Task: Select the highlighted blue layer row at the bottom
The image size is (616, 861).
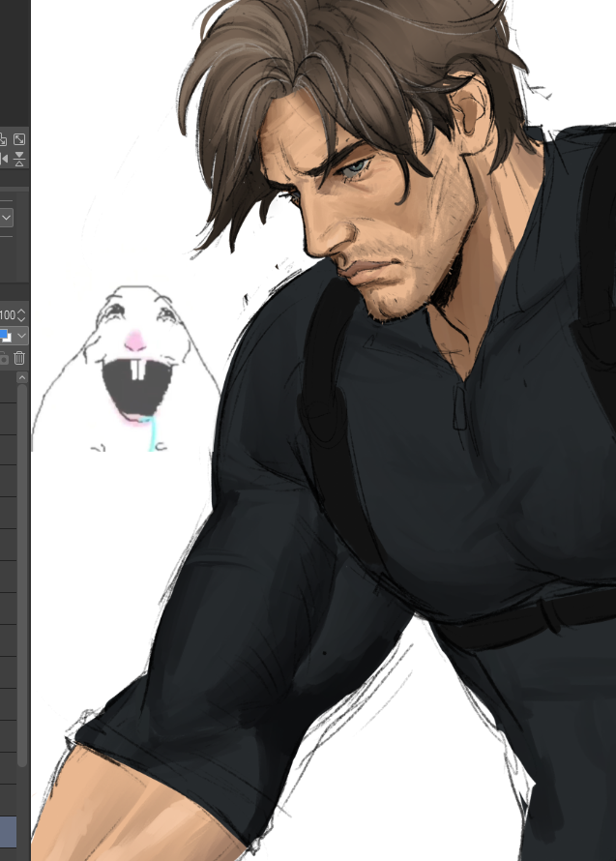Action: (8, 832)
